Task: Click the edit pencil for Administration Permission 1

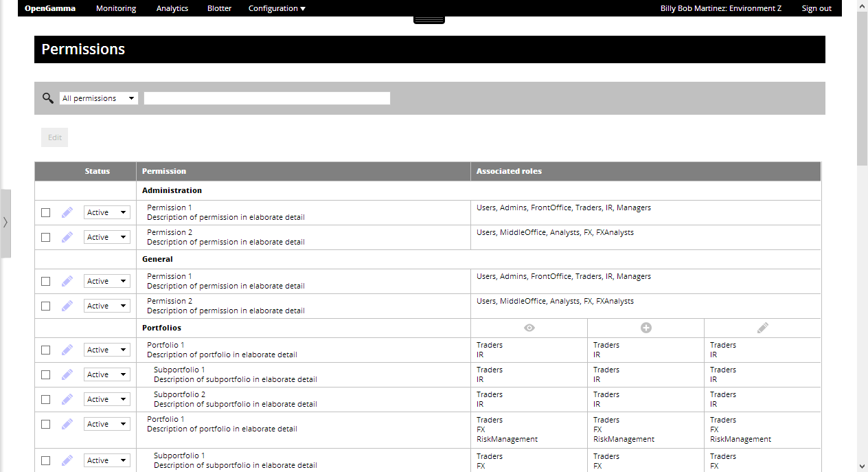Action: [x=67, y=212]
